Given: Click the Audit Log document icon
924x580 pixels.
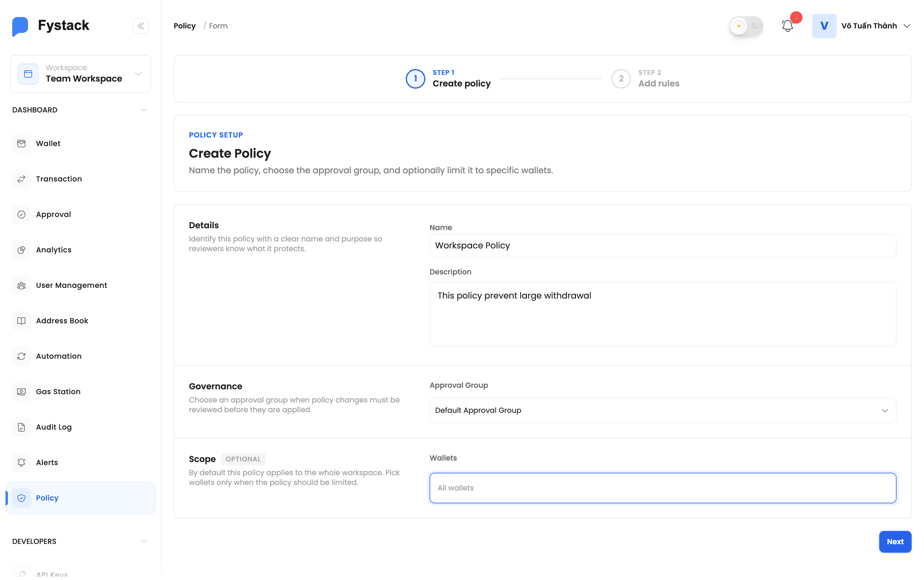Looking at the screenshot, I should (21, 427).
